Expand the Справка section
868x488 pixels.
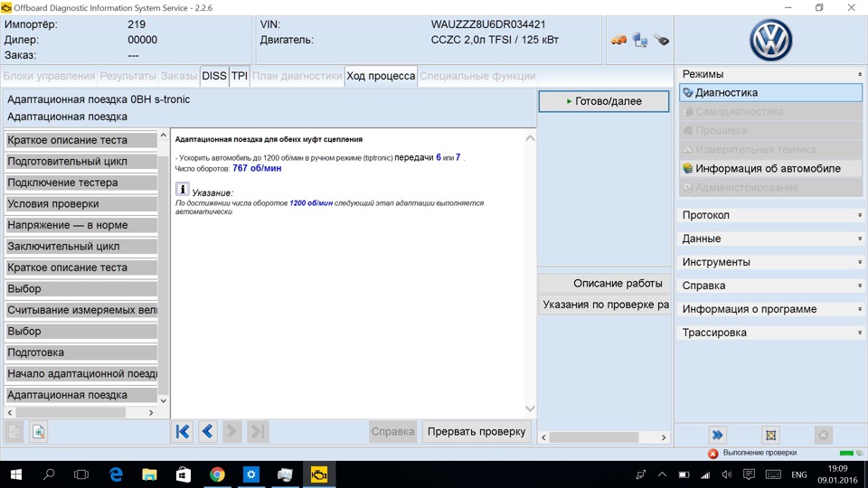coord(860,286)
